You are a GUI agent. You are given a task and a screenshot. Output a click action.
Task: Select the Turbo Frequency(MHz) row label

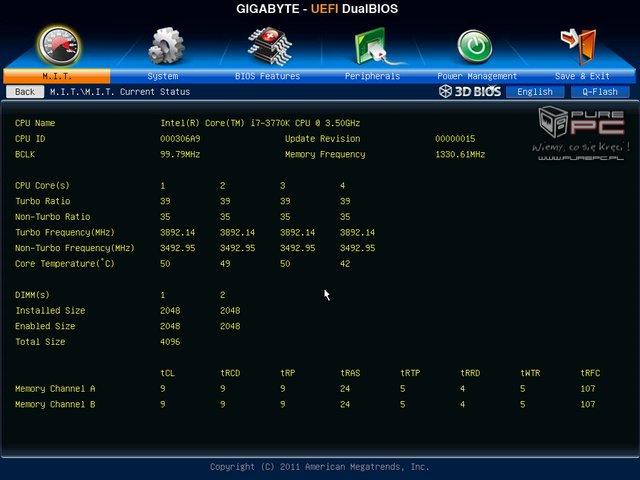65,233
